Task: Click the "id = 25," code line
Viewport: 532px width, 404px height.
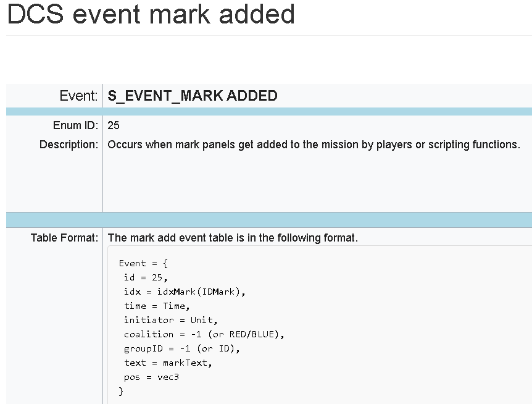Action: pos(146,277)
